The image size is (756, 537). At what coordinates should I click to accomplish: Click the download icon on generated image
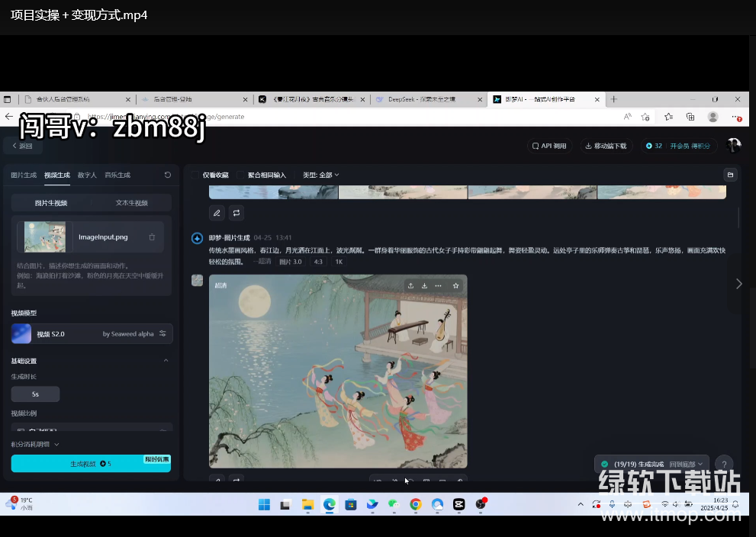tap(424, 285)
